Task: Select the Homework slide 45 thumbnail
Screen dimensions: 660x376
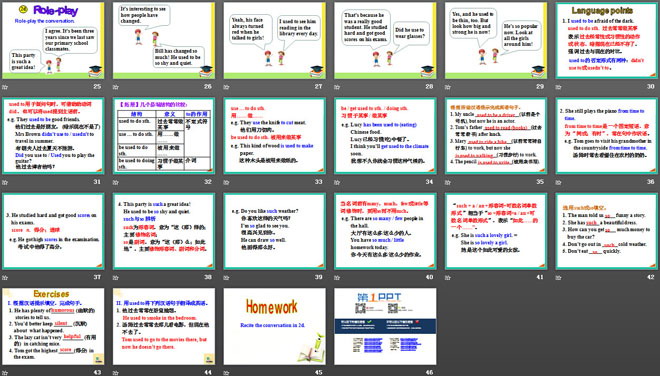Action: tap(274, 326)
